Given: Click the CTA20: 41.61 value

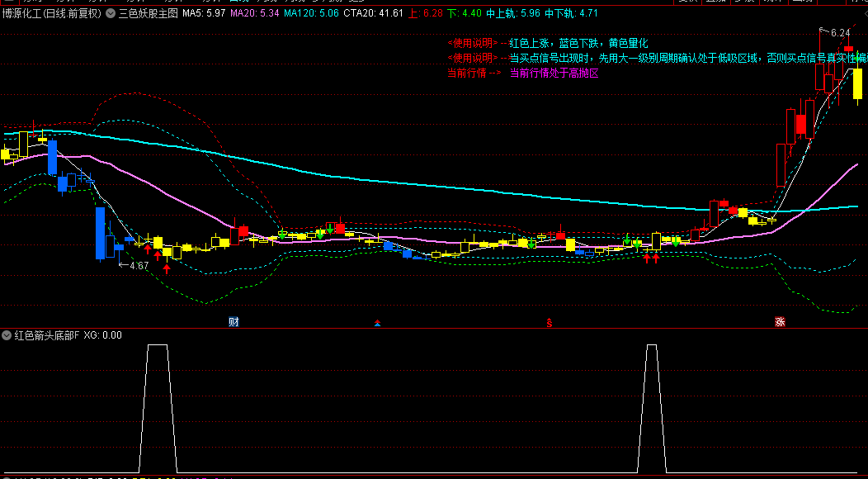Looking at the screenshot, I should [x=373, y=13].
